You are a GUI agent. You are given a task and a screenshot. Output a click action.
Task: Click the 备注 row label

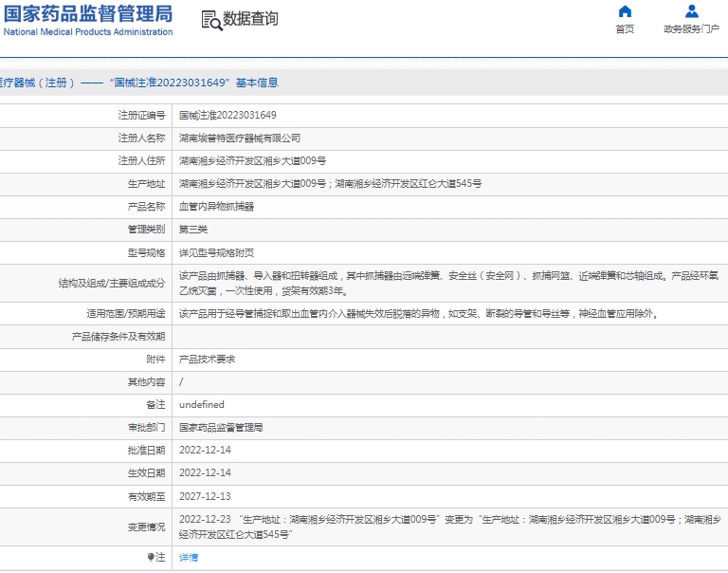pyautogui.click(x=155, y=405)
